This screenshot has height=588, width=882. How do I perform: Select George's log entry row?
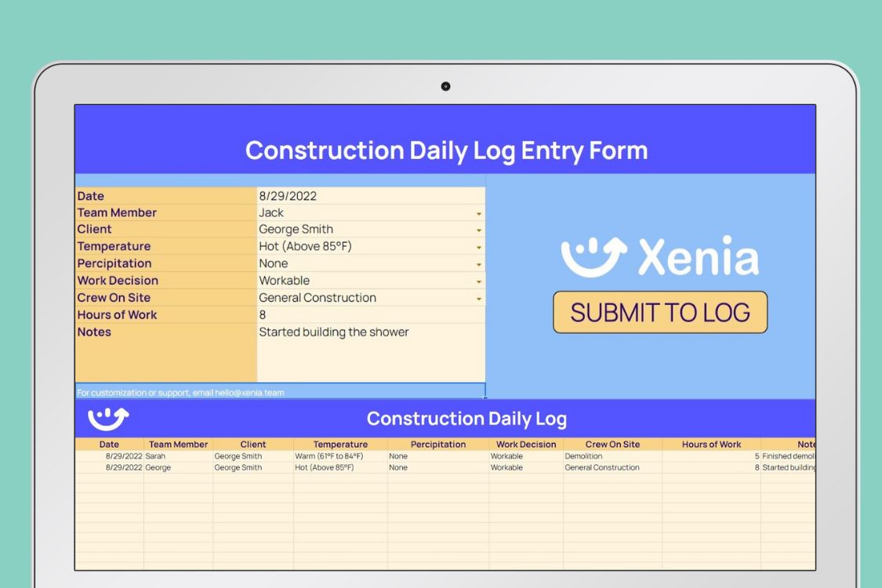(314, 467)
